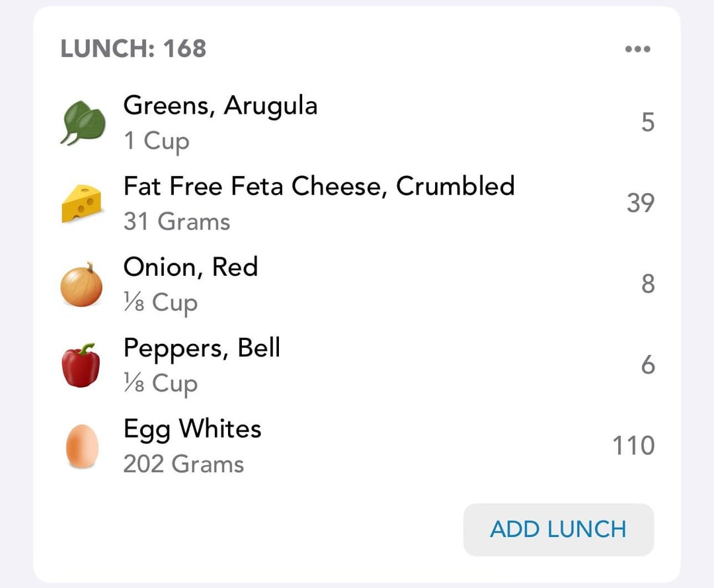
Task: Tap the 202 Grams egg whites serving
Action: click(184, 464)
